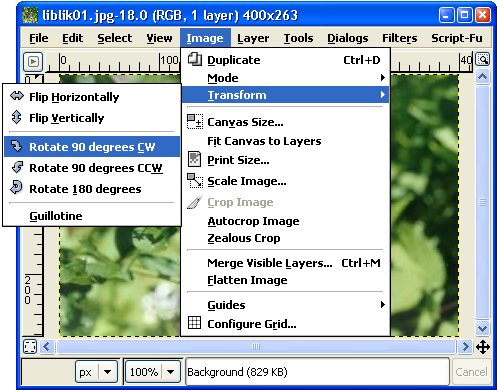Viewport: 497px width, 390px height.
Task: Click the Rotate 90 degrees CCW icon
Action: point(17,167)
